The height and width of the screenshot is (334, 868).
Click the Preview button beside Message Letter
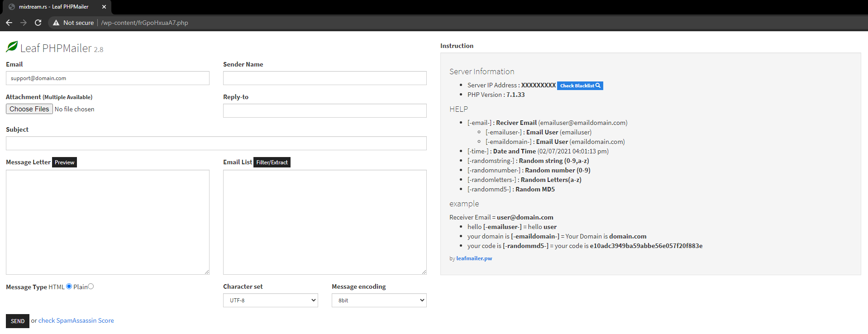click(64, 162)
